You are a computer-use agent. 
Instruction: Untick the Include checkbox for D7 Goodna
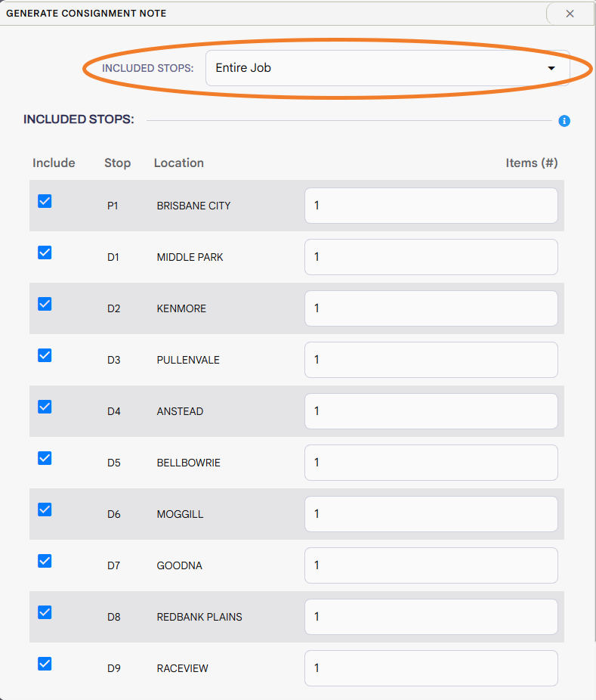45,561
